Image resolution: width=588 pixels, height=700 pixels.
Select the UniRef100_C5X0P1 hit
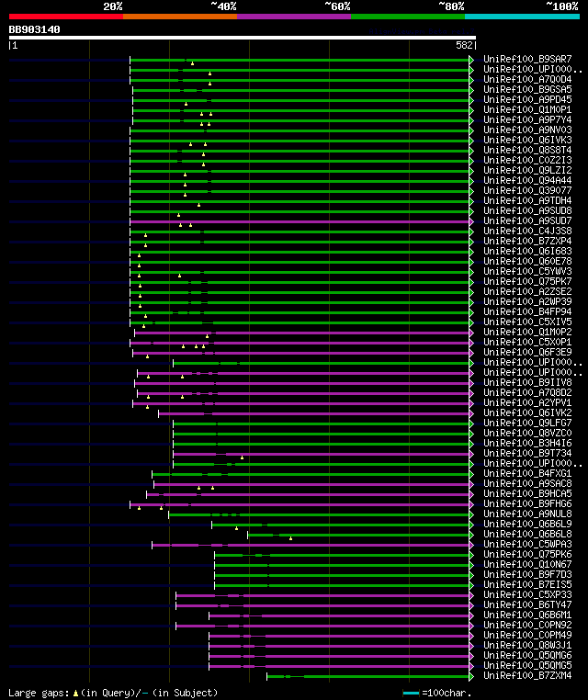pyautogui.click(x=527, y=342)
